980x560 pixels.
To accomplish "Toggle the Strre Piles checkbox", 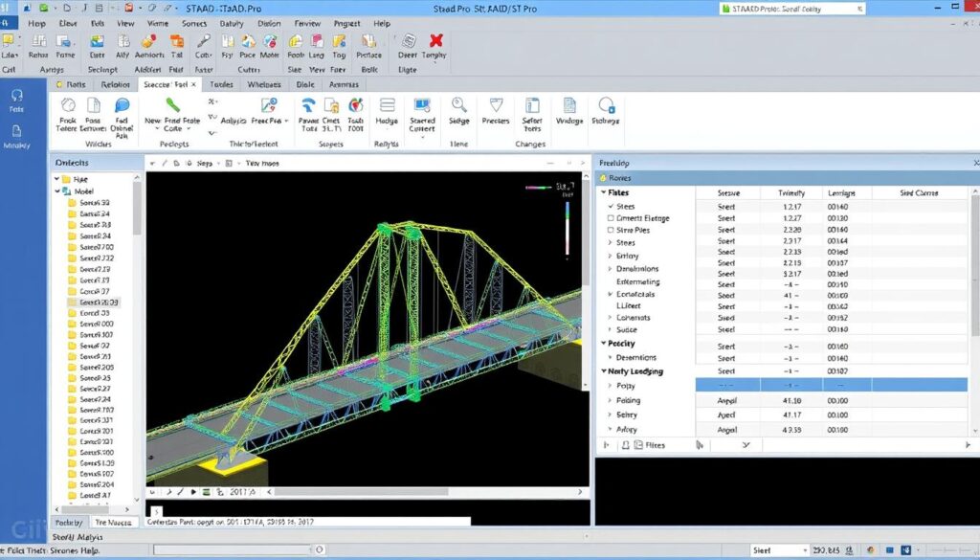I will click(611, 230).
